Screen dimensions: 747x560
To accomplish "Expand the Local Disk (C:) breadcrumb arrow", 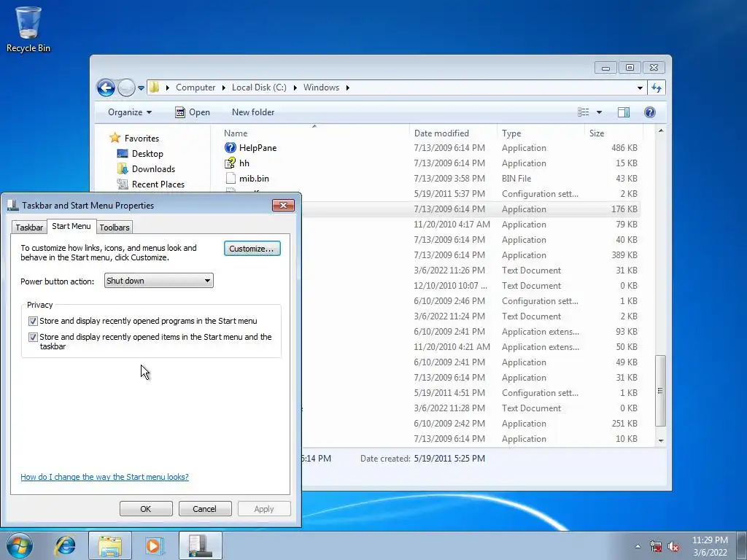I will (295, 87).
